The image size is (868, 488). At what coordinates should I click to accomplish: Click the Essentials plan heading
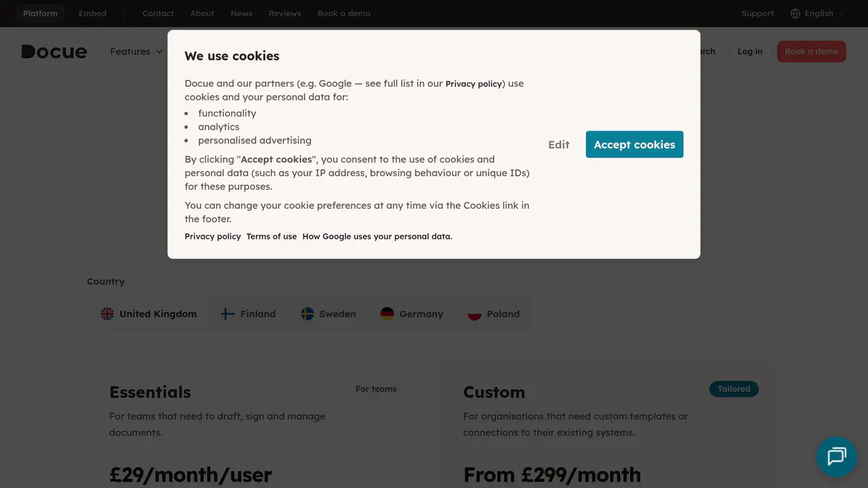click(150, 392)
